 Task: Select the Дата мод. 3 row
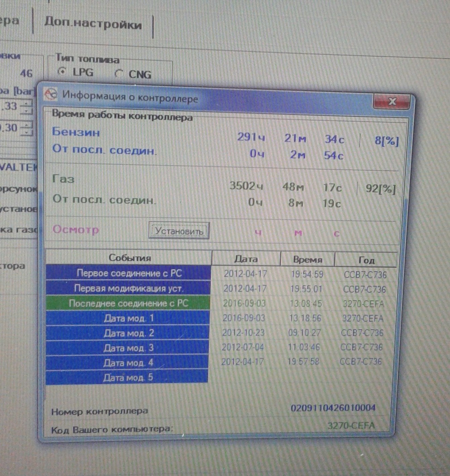coord(127,348)
